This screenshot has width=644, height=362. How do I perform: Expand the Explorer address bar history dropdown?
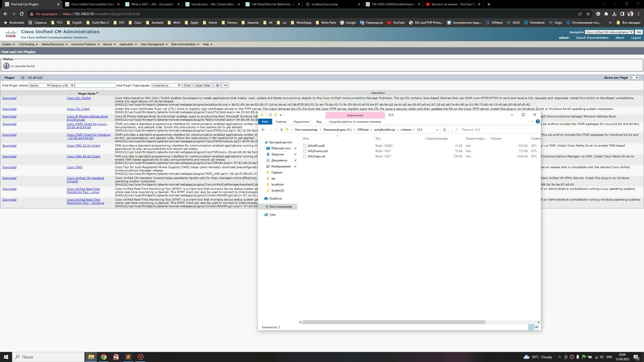[437, 130]
